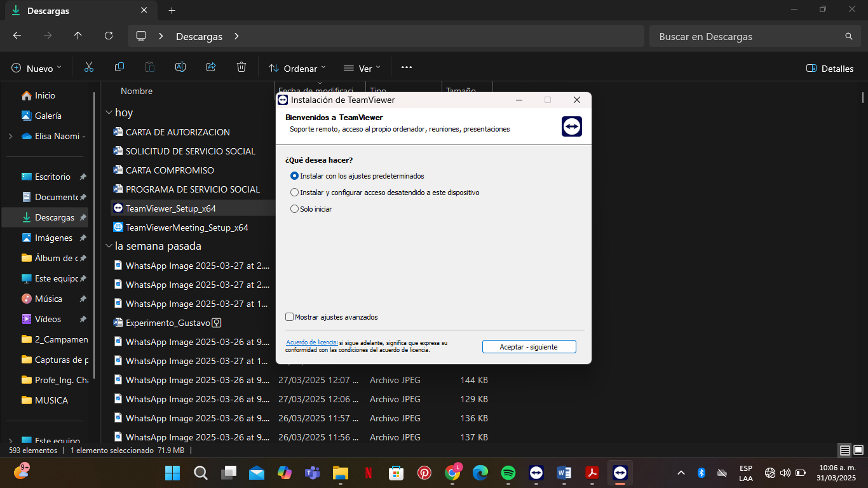Open the clock and date panel
Image resolution: width=868 pixels, height=488 pixels.
point(837,473)
